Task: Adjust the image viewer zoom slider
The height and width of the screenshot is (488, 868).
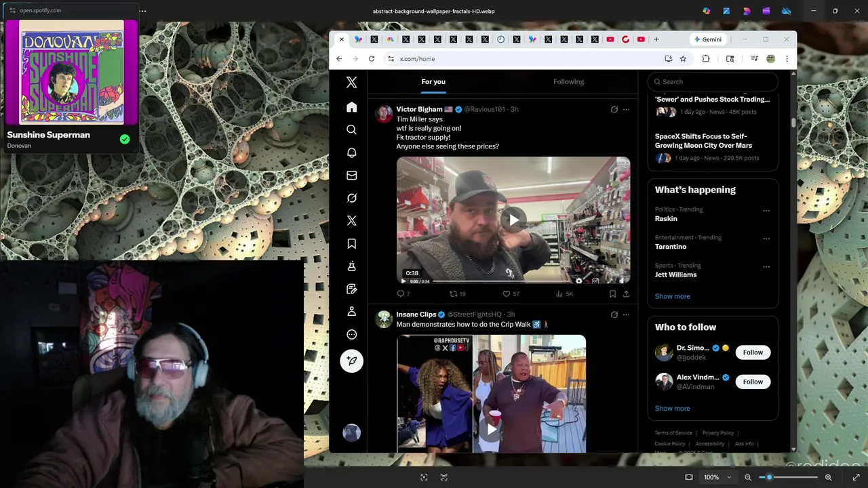Action: (x=788, y=477)
